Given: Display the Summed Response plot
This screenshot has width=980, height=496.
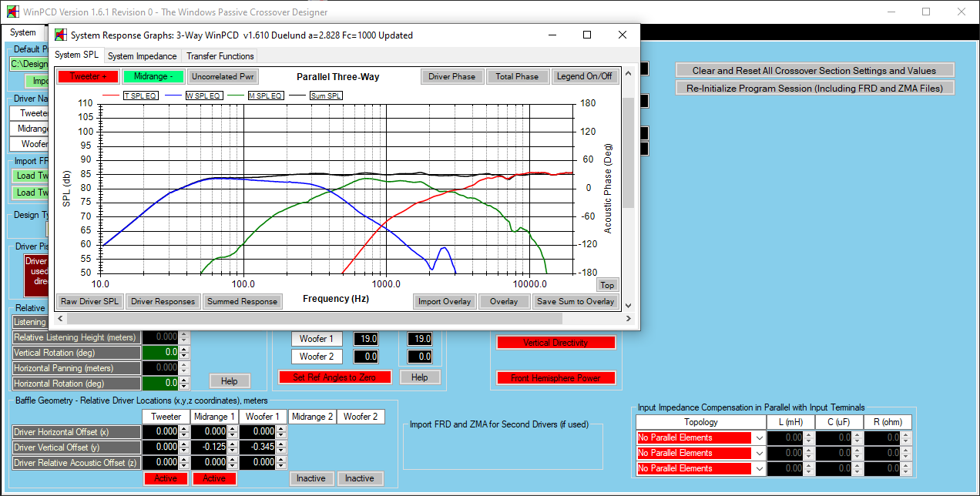Looking at the screenshot, I should click(243, 301).
